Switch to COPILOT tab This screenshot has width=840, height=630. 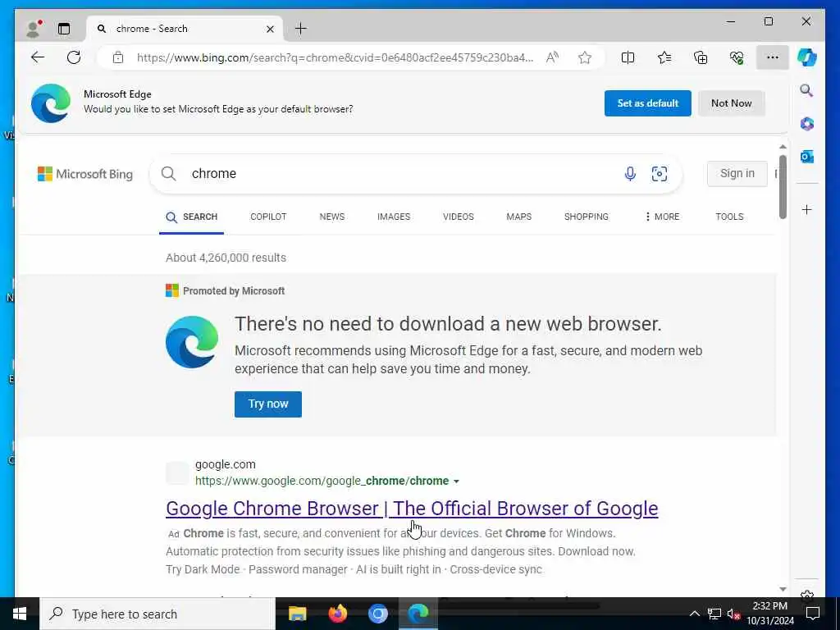click(x=268, y=217)
